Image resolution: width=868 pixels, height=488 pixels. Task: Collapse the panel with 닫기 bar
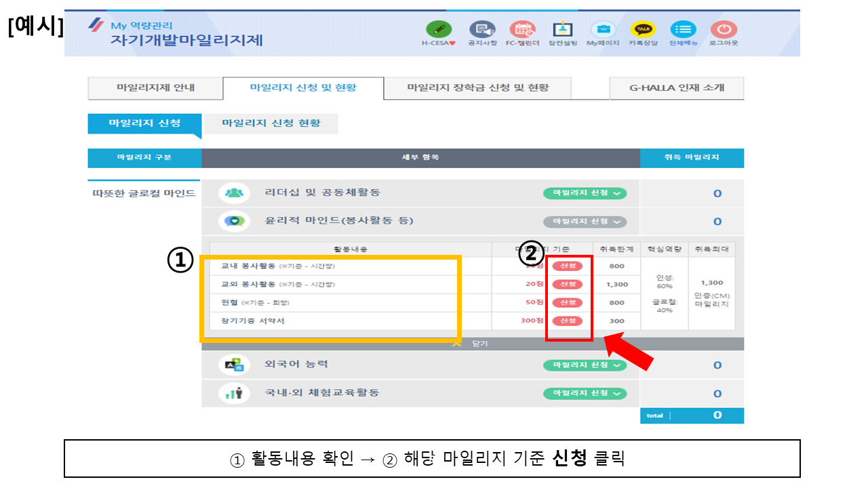tap(473, 344)
